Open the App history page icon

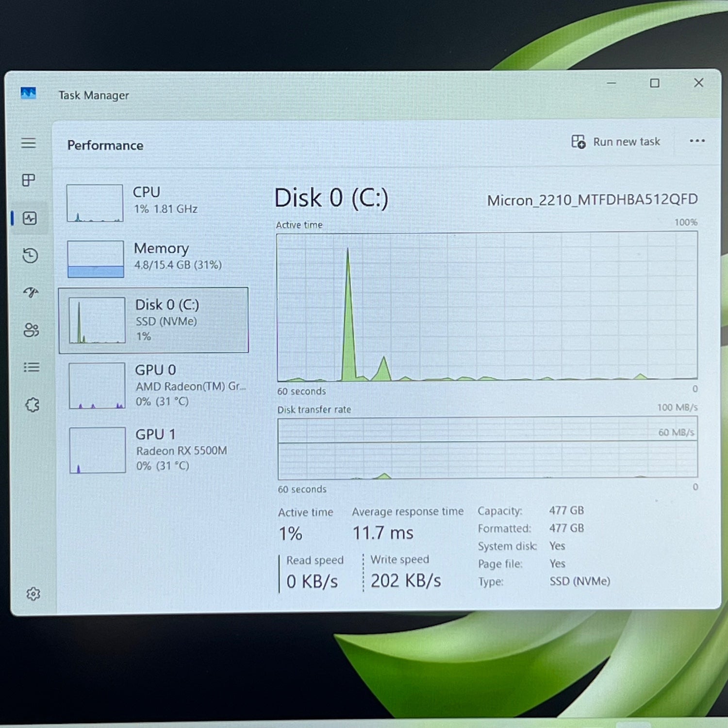30,256
